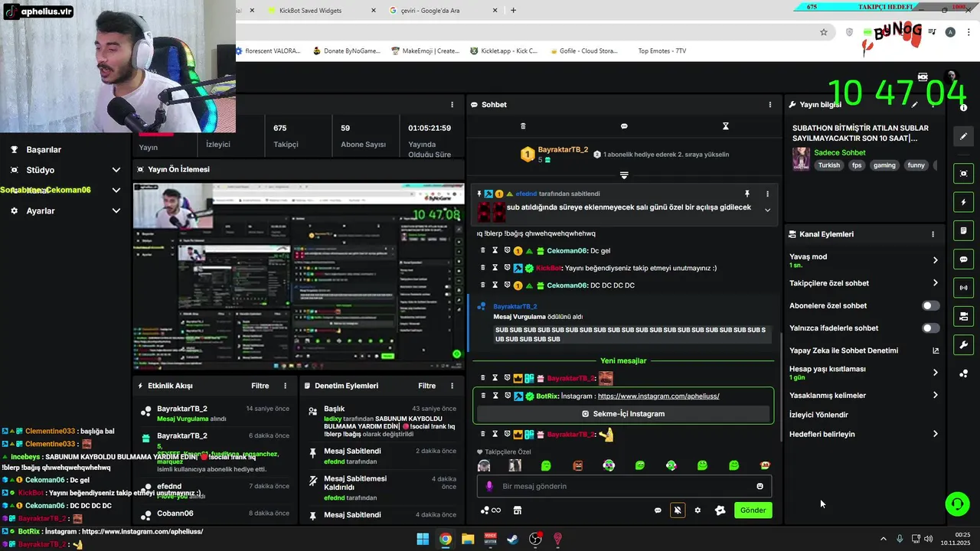Open Kanal Eylemleri three-dot menu

click(x=933, y=234)
